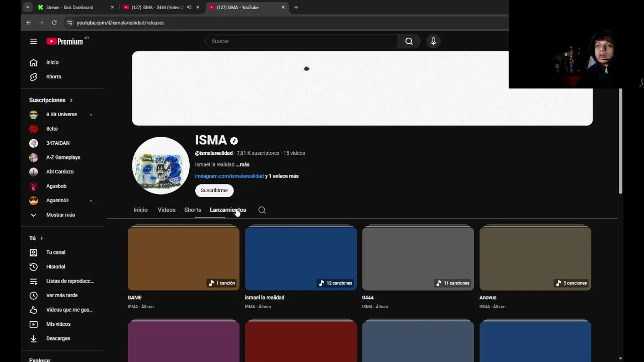Click the red album thumbnail in second row
This screenshot has height=362, width=644.
301,341
